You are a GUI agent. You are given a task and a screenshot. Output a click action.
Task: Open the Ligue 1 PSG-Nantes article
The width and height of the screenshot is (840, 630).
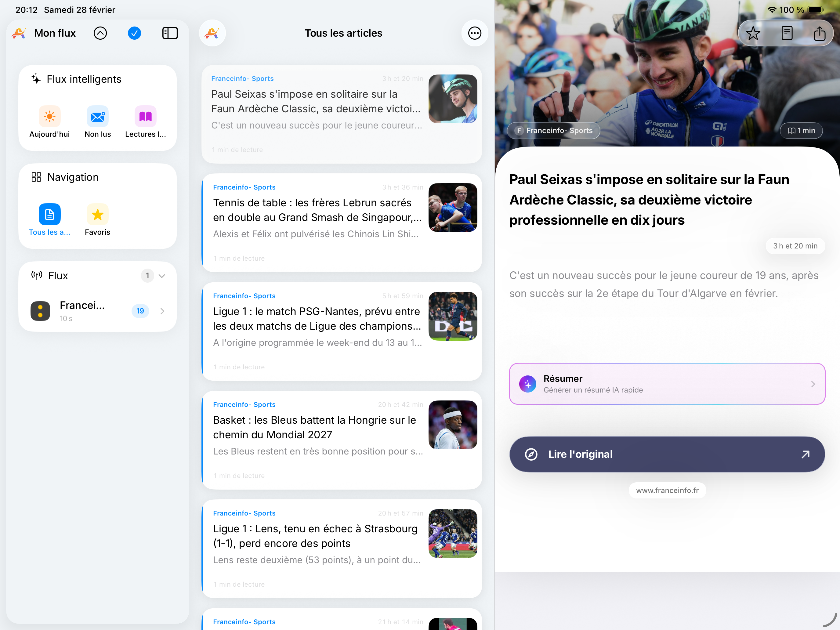click(342, 331)
